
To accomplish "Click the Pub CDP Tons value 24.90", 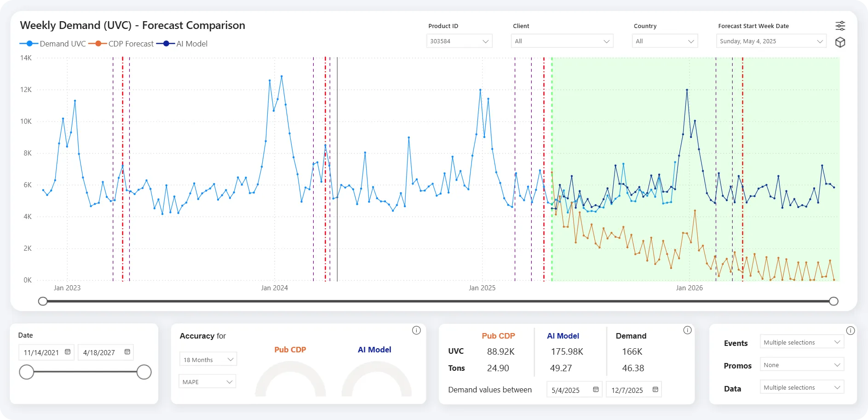I will coord(498,368).
